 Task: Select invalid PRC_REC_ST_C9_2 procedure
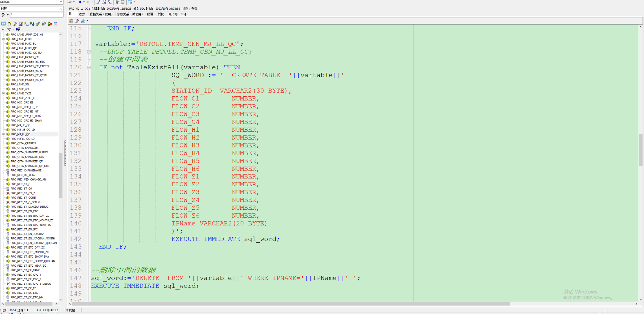(x=23, y=193)
